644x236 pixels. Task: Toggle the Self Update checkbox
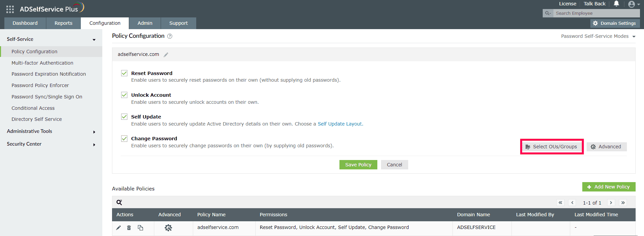(124, 116)
